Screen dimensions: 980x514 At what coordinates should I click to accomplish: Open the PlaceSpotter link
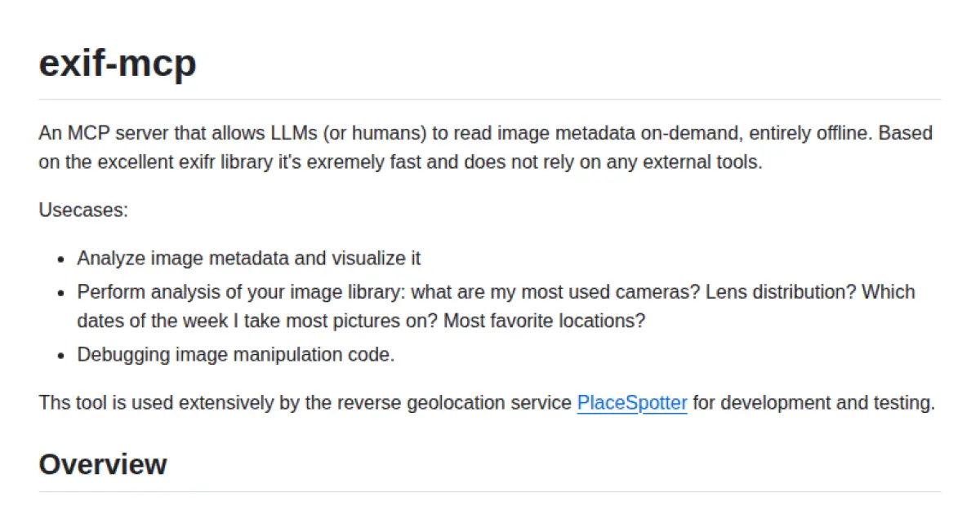631,403
